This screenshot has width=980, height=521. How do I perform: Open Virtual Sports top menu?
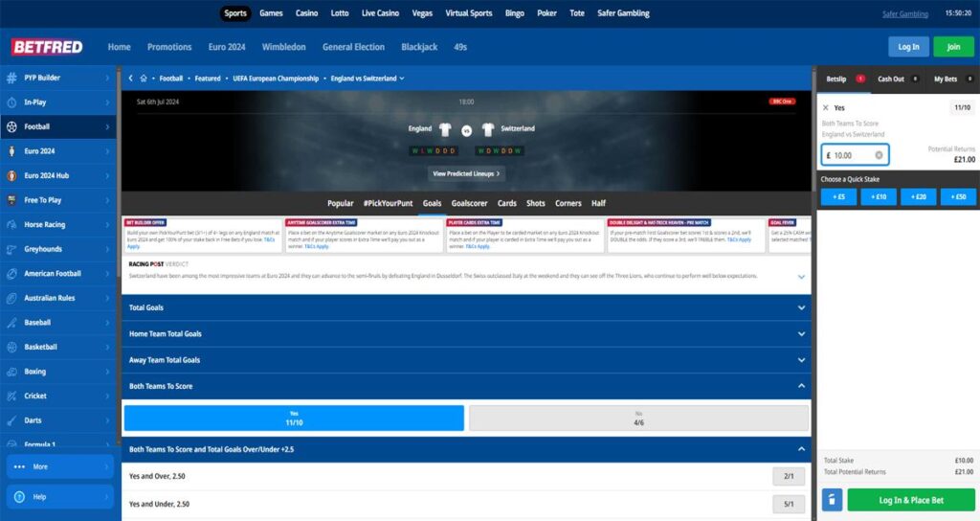pyautogui.click(x=469, y=13)
